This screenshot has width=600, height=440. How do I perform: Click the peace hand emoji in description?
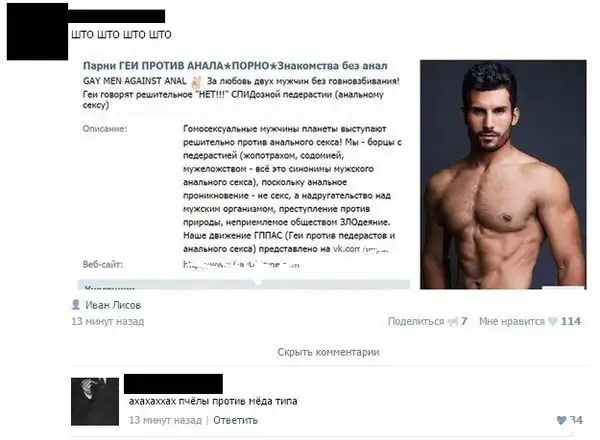pos(196,82)
